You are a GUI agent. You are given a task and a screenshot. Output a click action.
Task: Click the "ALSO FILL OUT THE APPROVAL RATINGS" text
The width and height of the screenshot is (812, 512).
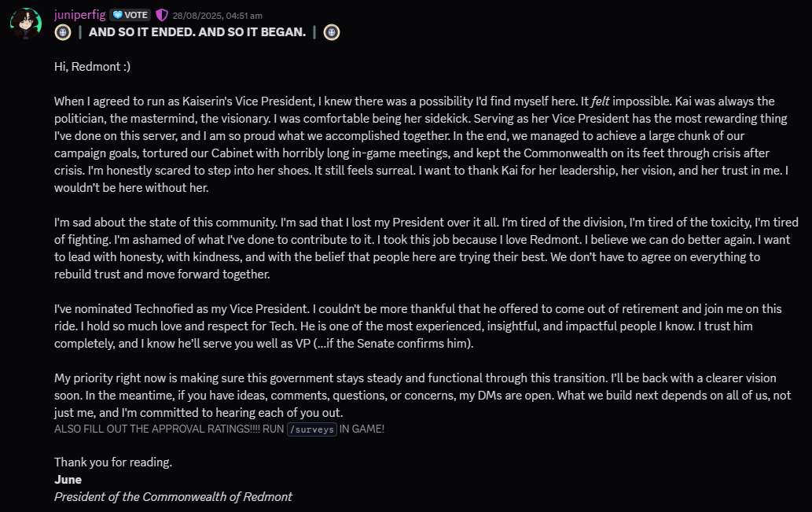point(167,429)
